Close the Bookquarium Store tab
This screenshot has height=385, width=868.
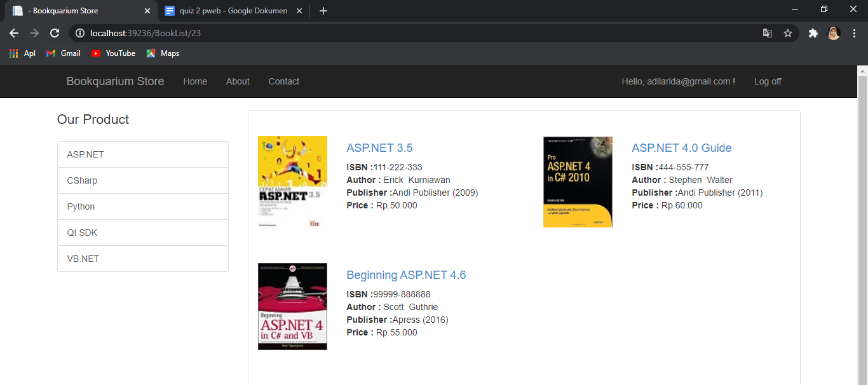tap(147, 11)
